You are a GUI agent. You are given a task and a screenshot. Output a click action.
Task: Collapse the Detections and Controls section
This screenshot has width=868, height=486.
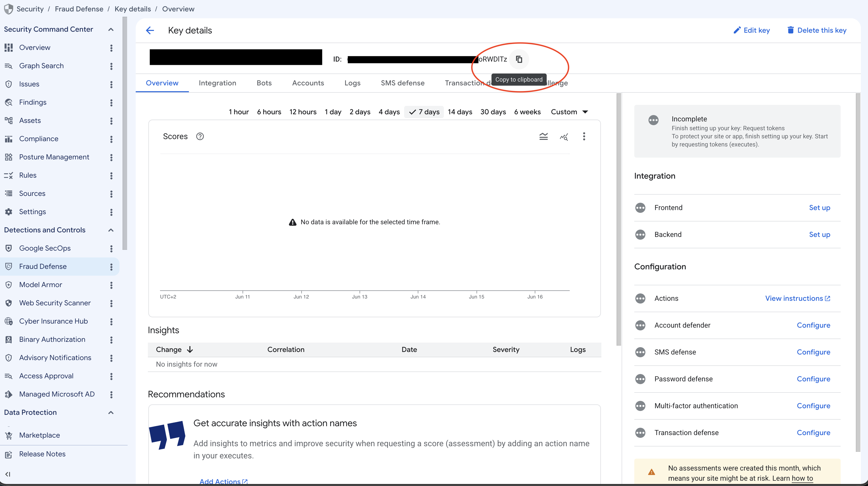click(111, 230)
